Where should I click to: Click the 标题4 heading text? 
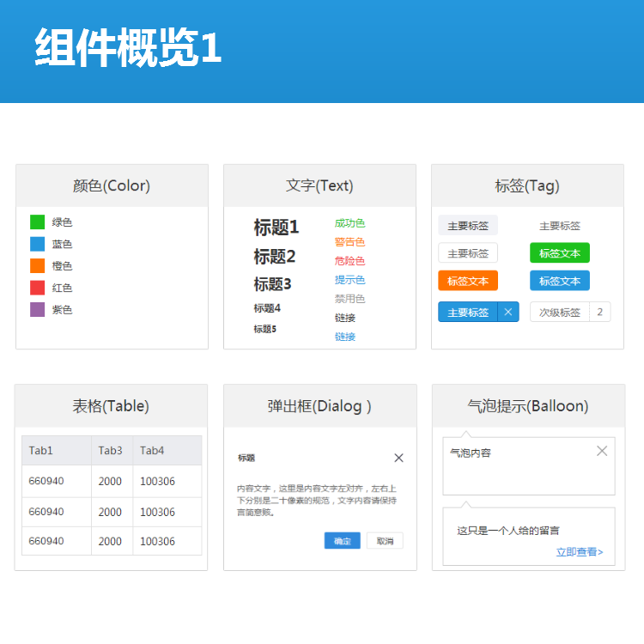tap(267, 308)
